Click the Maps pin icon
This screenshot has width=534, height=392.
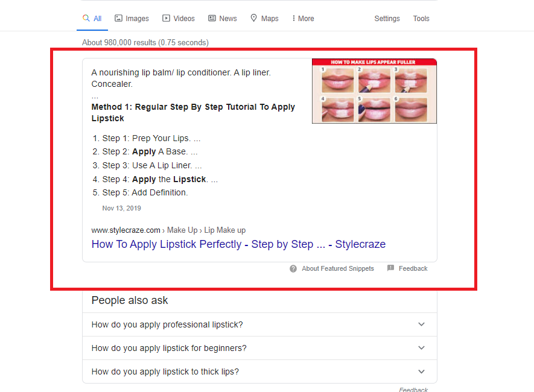point(253,17)
